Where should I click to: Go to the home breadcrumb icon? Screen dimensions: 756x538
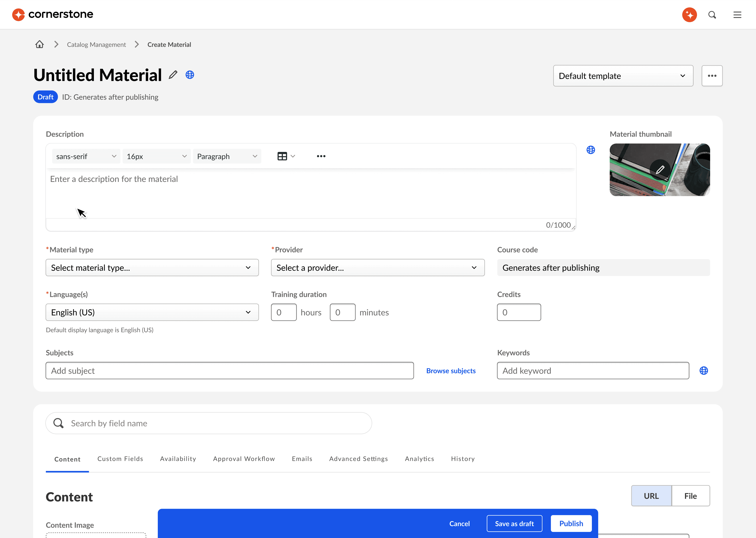point(40,44)
